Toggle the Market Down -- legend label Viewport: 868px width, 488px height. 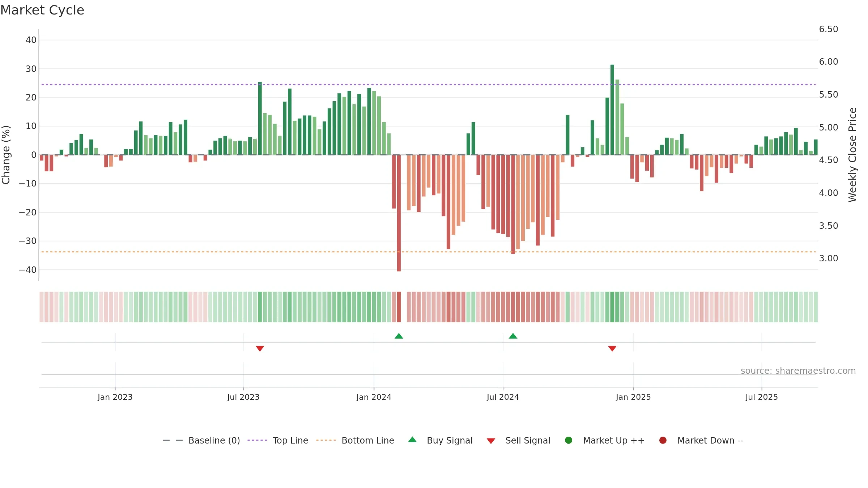tap(710, 440)
